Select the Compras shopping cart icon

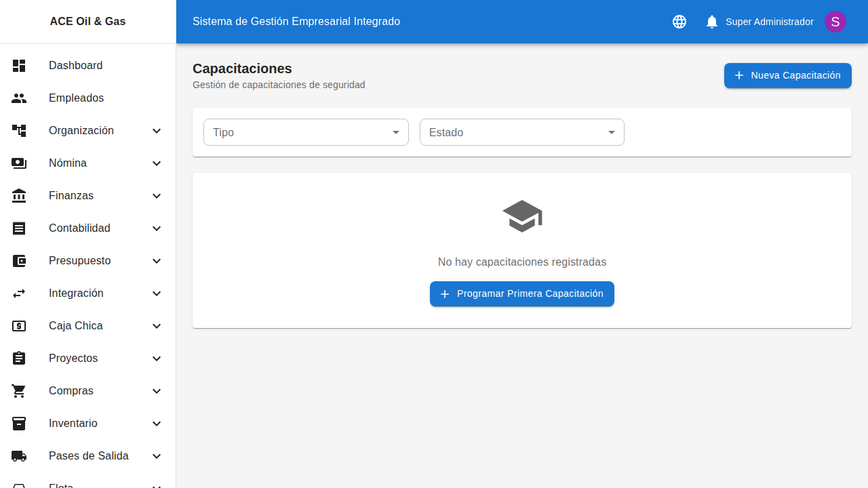click(19, 391)
